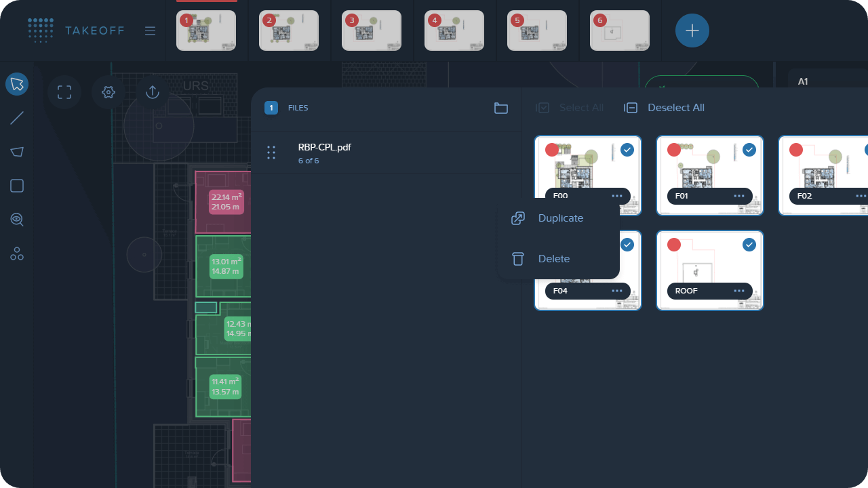Click the fullscreen fit view button
Viewport: 868px width, 488px height.
tap(64, 92)
